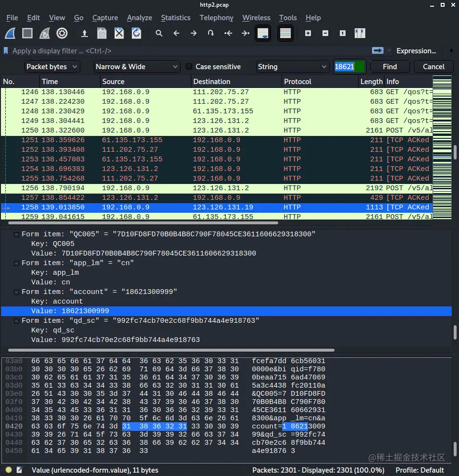Collapse the app_lm form item
The width and height of the screenshot is (459, 476).
coord(17,263)
